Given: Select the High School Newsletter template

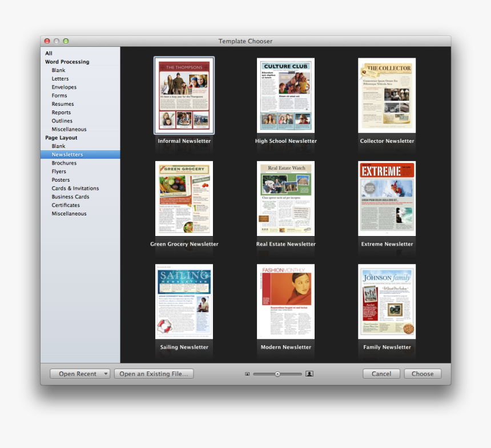Looking at the screenshot, I should click(x=285, y=95).
